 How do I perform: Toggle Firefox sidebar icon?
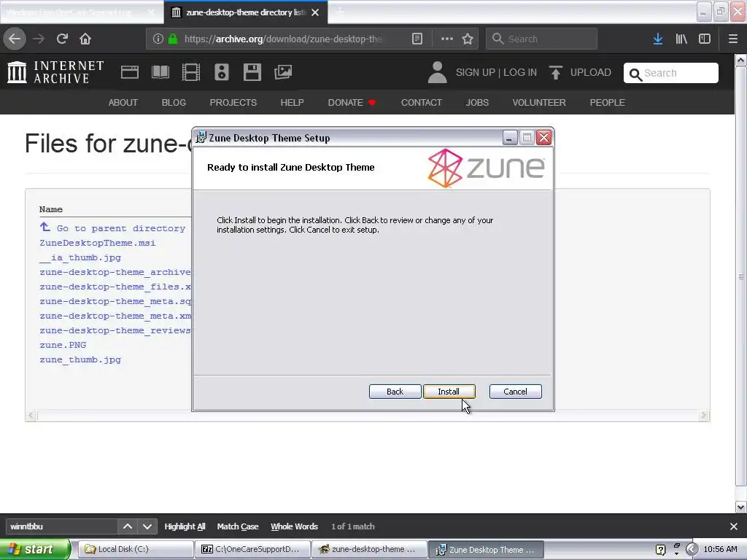point(705,39)
